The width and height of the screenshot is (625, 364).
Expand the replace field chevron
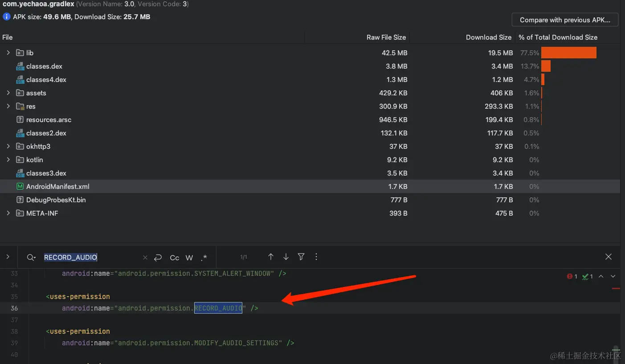(x=8, y=257)
